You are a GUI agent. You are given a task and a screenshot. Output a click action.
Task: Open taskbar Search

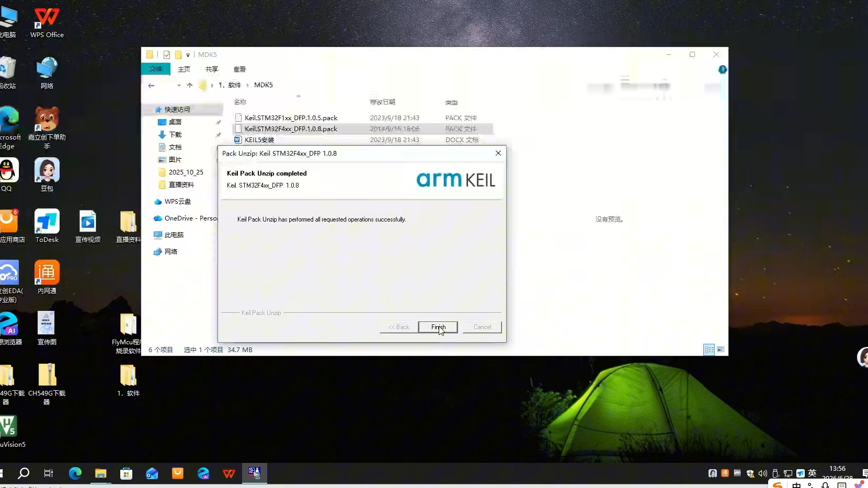pyautogui.click(x=24, y=473)
